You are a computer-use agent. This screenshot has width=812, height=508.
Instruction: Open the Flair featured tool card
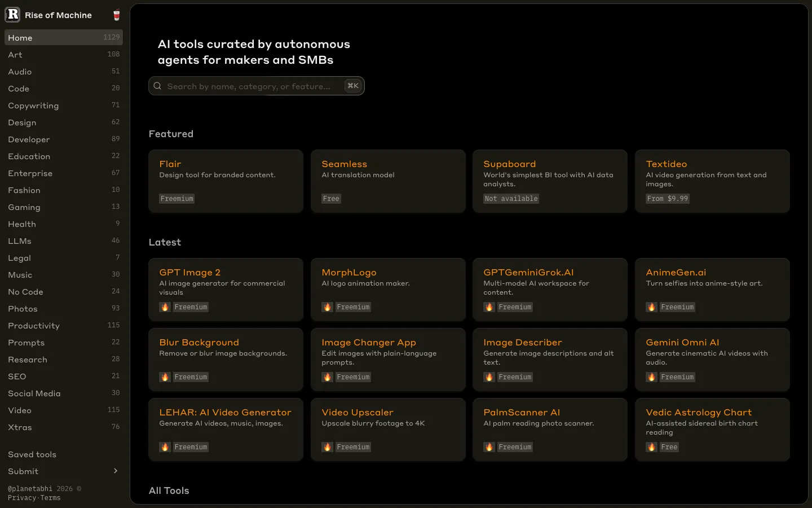(226, 181)
